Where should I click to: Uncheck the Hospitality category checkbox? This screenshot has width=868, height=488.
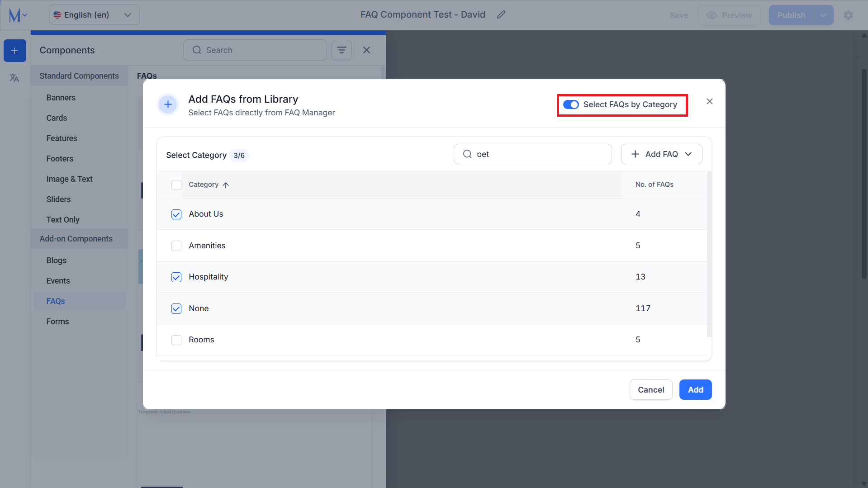click(x=176, y=277)
